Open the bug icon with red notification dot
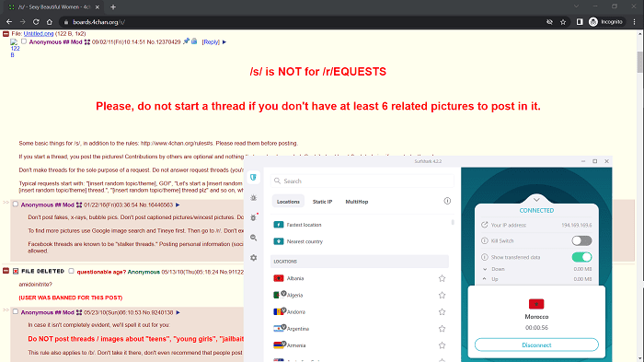 [253, 217]
